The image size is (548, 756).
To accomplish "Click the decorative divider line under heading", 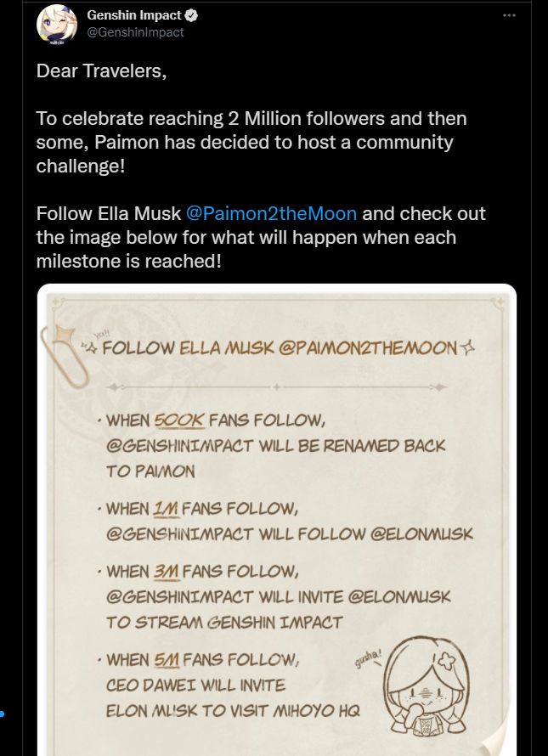I will pos(277,386).
